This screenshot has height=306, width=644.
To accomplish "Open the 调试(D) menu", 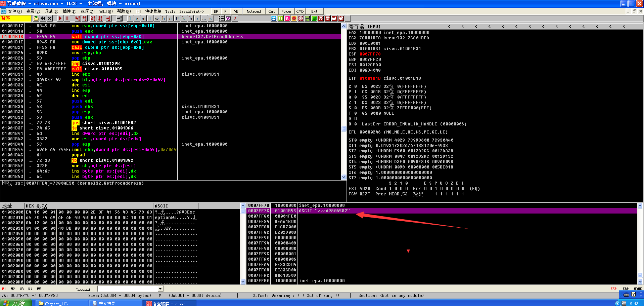I will point(51,11).
